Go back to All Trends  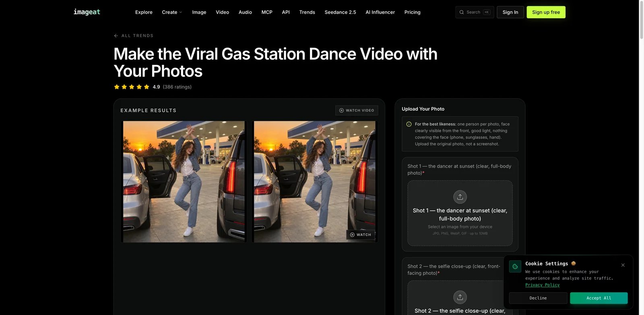click(134, 36)
